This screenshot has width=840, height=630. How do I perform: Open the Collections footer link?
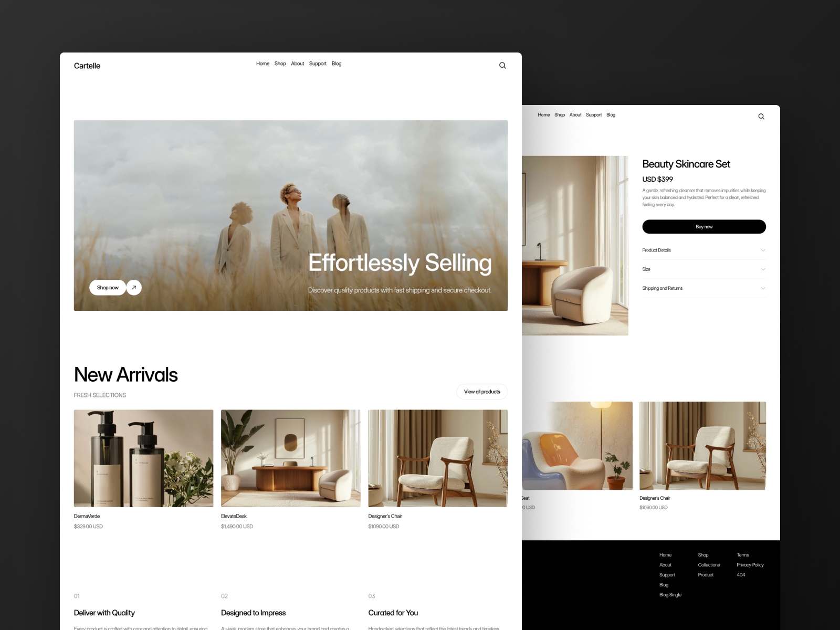click(709, 565)
